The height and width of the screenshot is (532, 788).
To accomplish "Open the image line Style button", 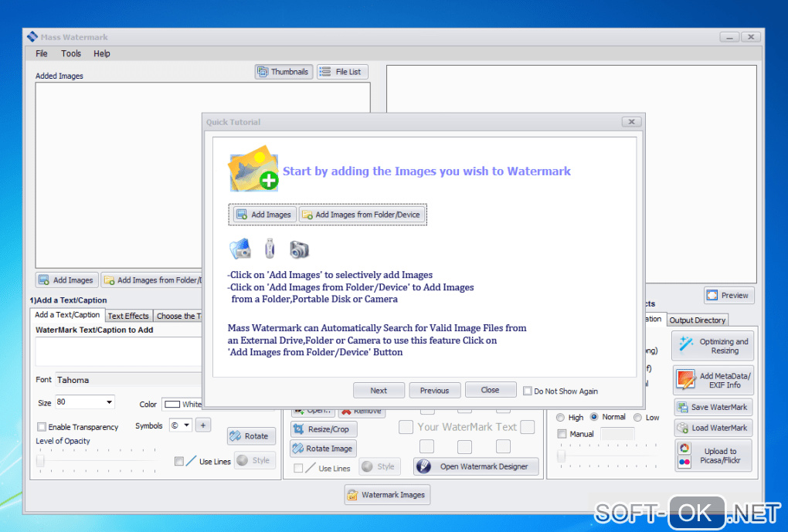I will click(x=379, y=466).
